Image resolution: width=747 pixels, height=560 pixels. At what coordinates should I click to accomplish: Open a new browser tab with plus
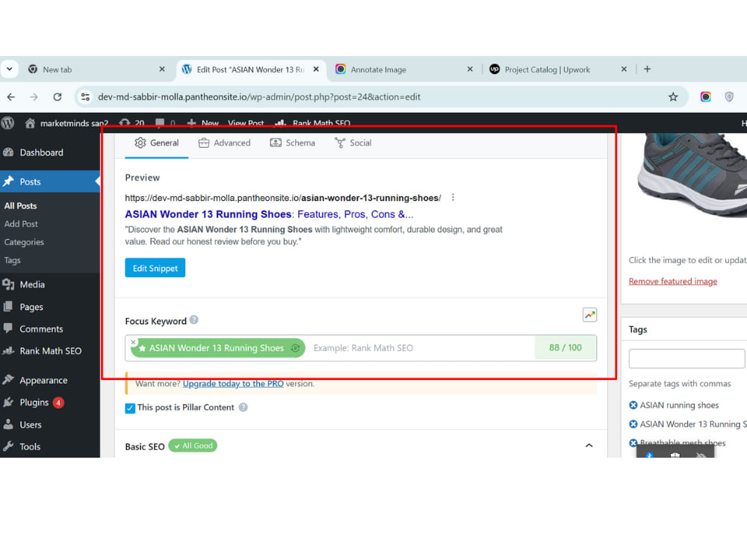click(647, 69)
